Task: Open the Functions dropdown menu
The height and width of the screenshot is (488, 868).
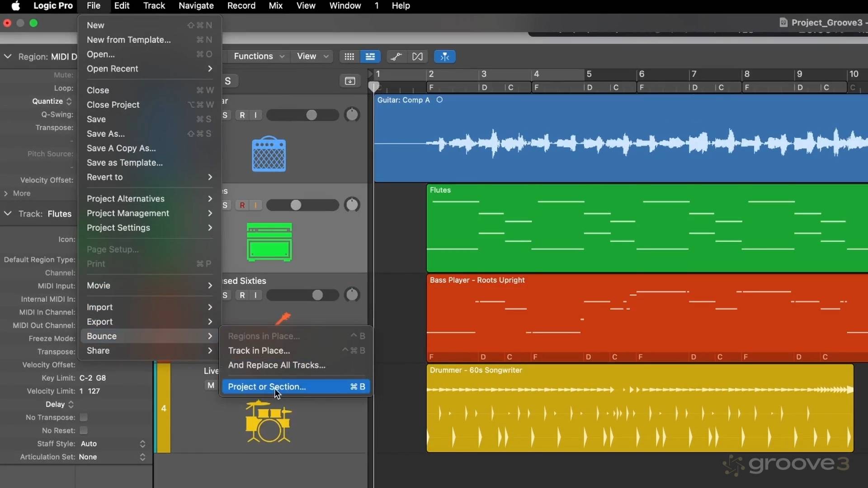Action: tap(259, 56)
